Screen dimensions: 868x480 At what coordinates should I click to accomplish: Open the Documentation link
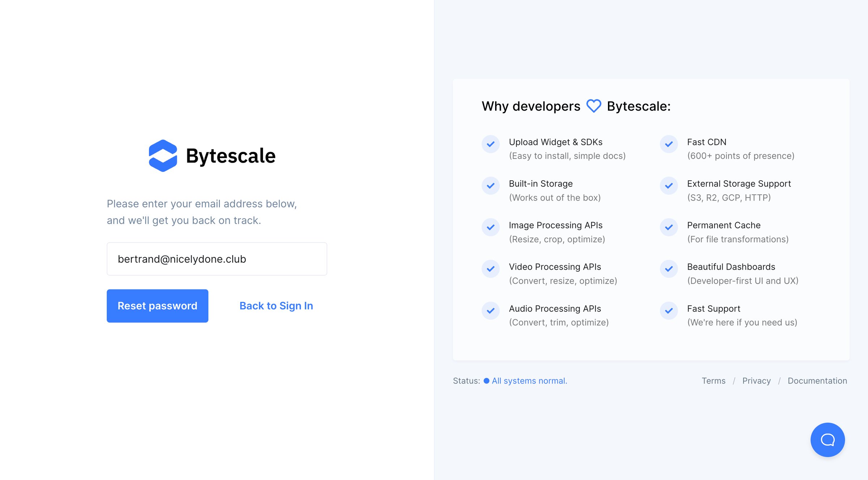pos(817,381)
